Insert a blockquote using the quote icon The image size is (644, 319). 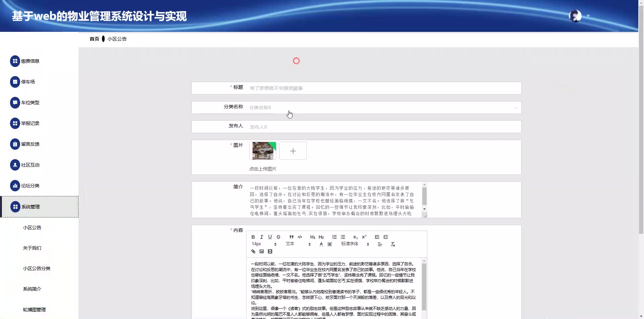click(291, 237)
